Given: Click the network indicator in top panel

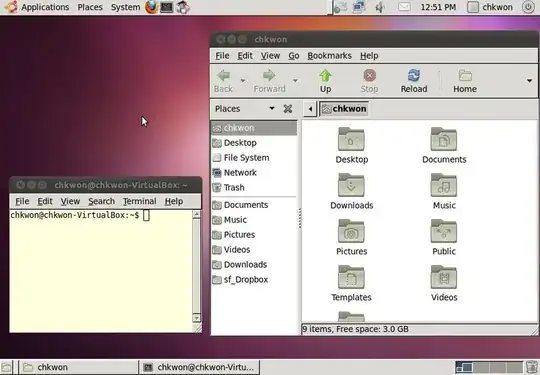Looking at the screenshot, I should [x=359, y=7].
